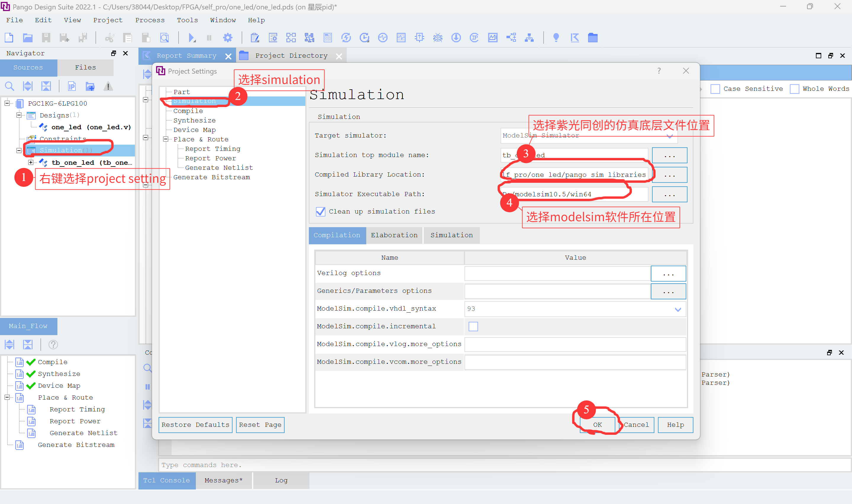Switch to the Elaboration tab
Image resolution: width=852 pixels, height=504 pixels.
(394, 235)
